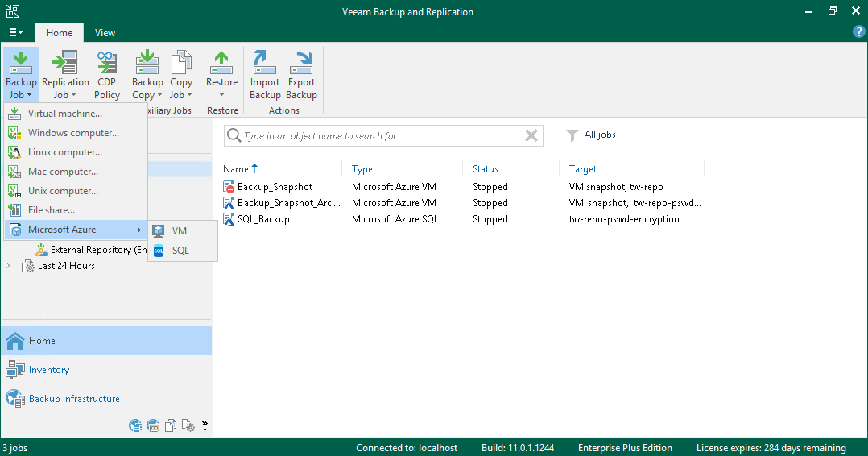Image resolution: width=868 pixels, height=456 pixels.
Task: Click the Export Backup icon
Action: point(302,62)
